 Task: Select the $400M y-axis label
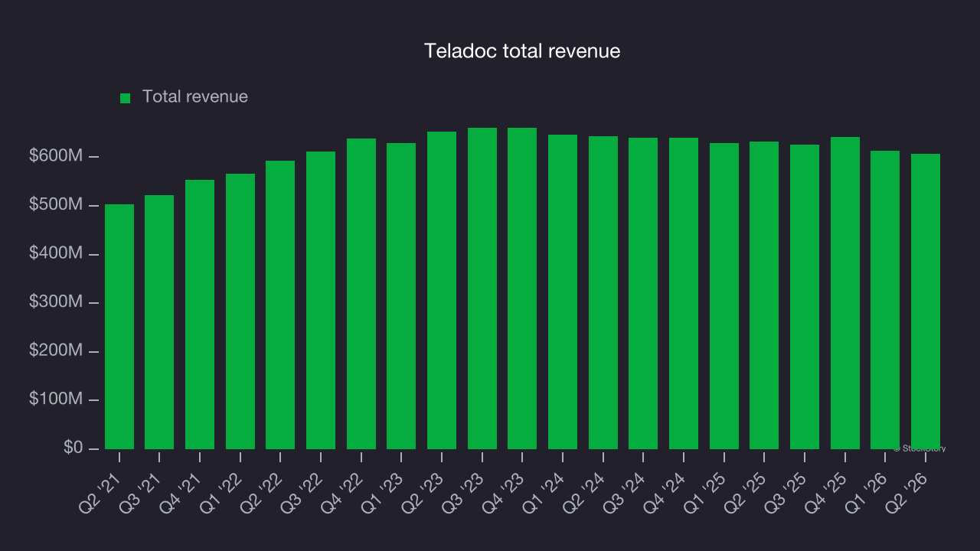pyautogui.click(x=56, y=253)
